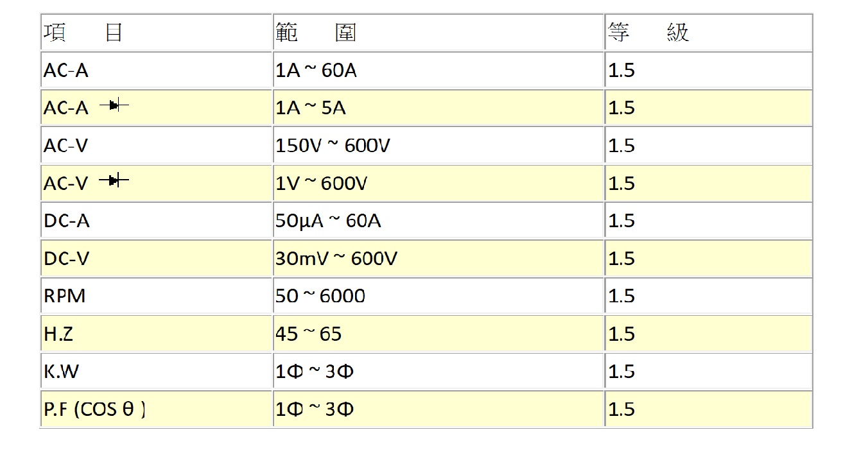Screen dimensions: 868x473
Task: Select the H.Z row label
Action: pos(156,334)
